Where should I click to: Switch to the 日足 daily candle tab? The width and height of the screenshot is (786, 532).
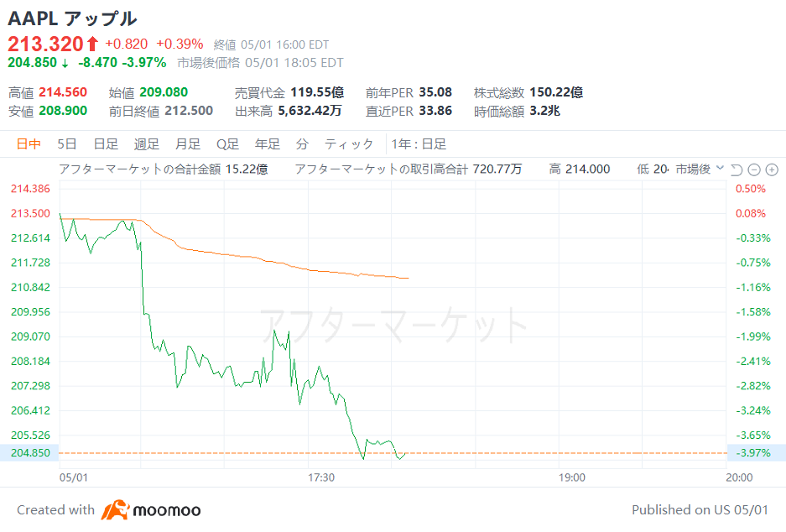[x=106, y=144]
